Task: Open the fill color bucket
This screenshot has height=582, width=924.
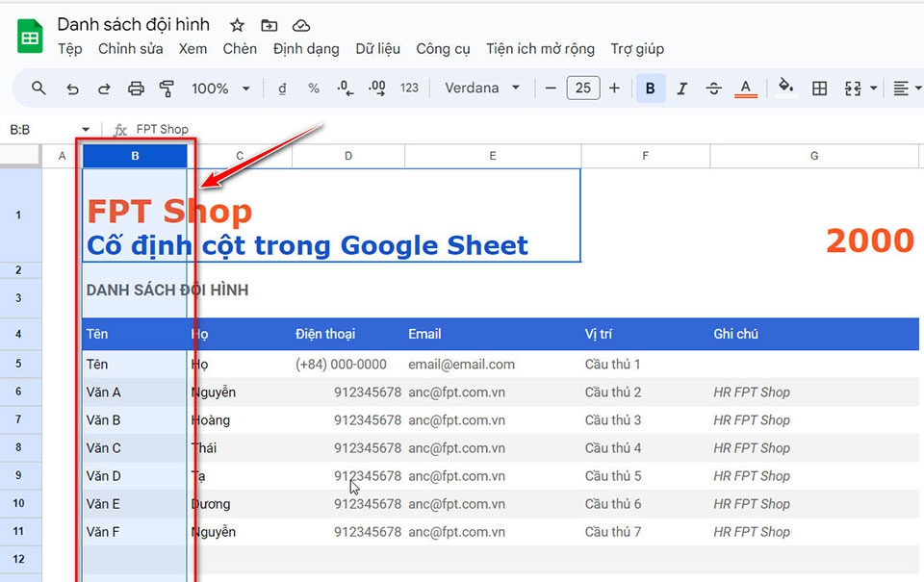Action: coord(786,88)
